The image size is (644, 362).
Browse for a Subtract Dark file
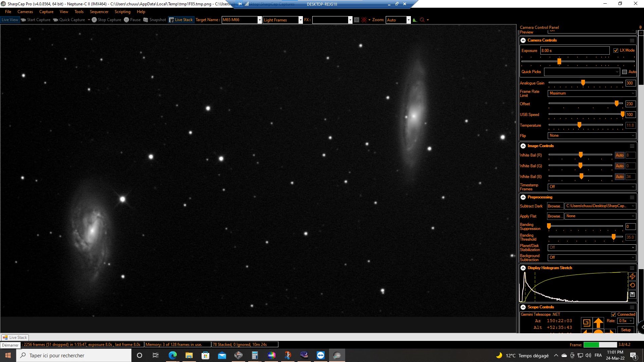pos(555,206)
